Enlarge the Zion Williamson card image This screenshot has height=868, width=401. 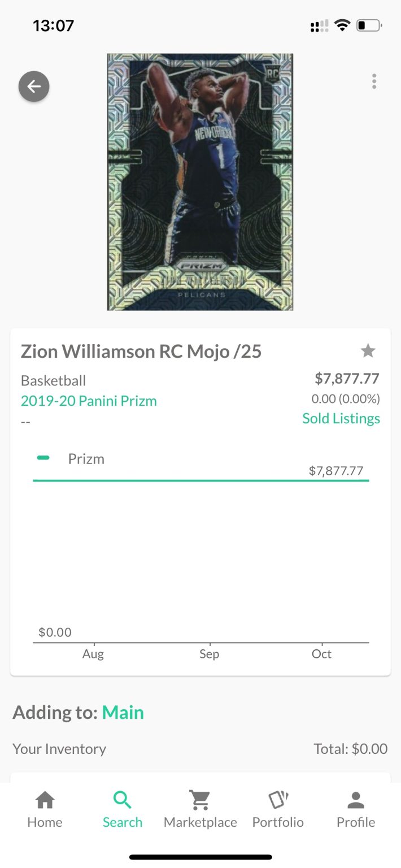pos(200,182)
